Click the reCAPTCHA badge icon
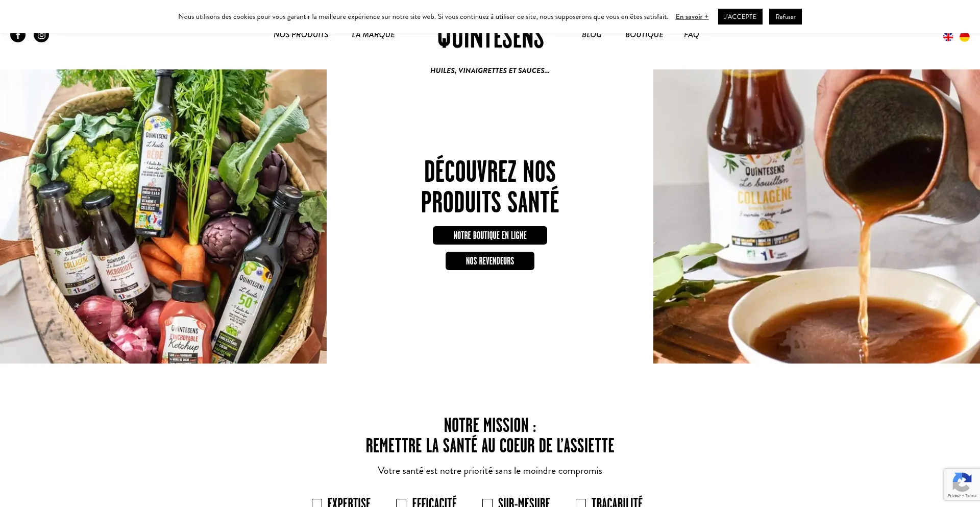This screenshot has height=507, width=980. [962, 482]
